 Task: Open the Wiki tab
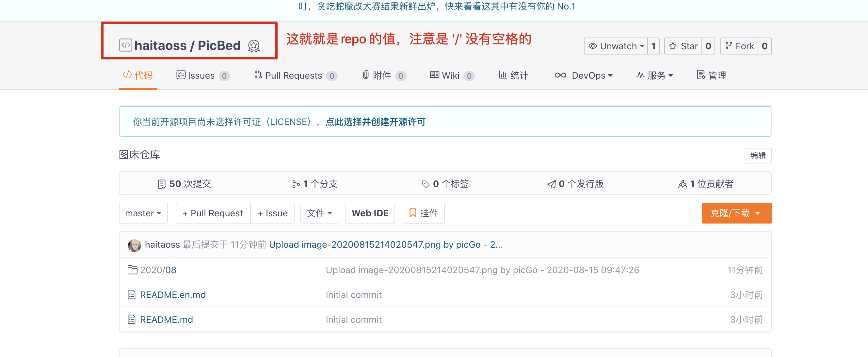(x=451, y=75)
